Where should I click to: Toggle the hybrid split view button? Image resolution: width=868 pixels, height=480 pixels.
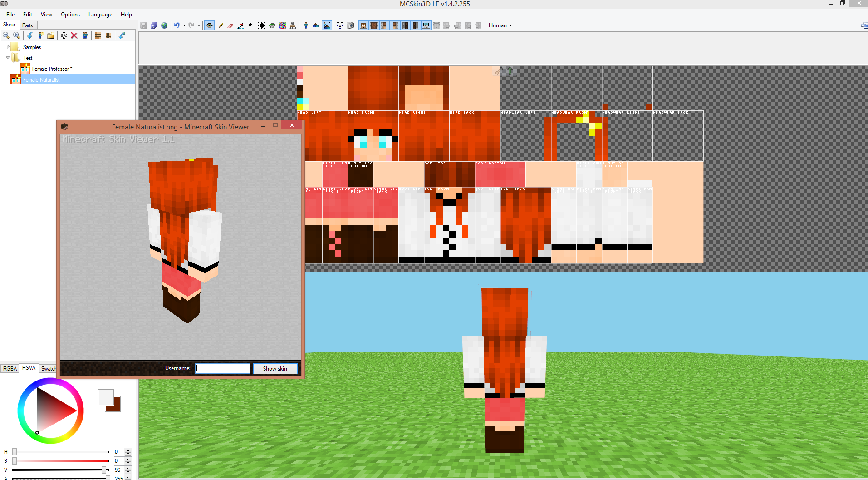[x=327, y=25]
